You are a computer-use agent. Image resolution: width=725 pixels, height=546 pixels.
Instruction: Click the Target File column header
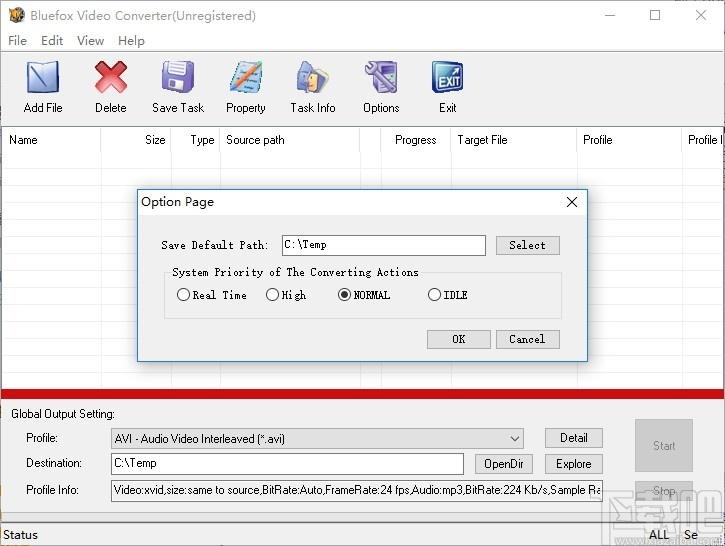514,140
